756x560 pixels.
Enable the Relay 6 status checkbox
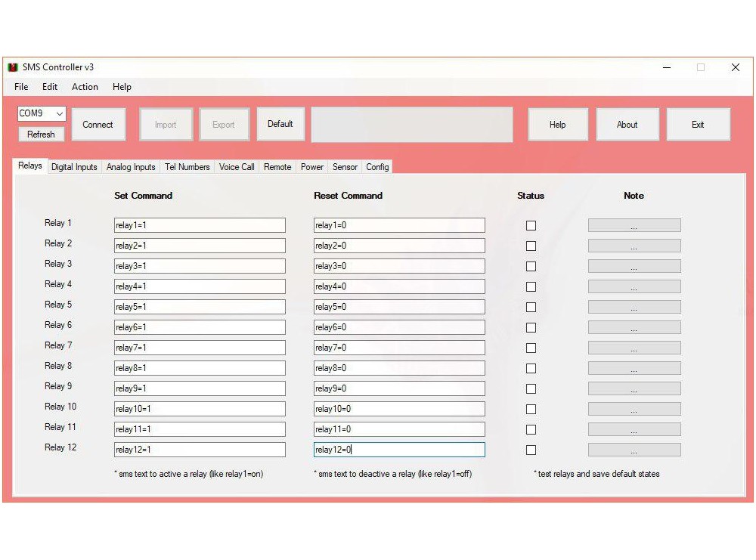point(531,327)
